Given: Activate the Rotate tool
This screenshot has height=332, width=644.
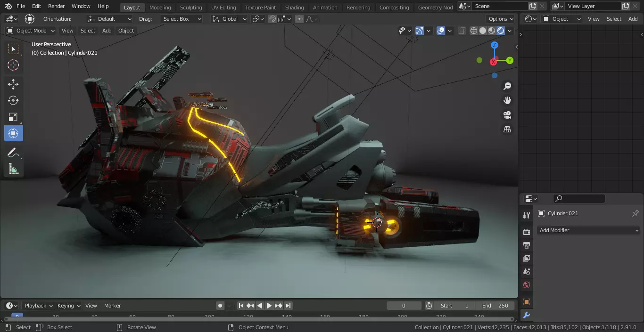Looking at the screenshot, I should point(13,100).
